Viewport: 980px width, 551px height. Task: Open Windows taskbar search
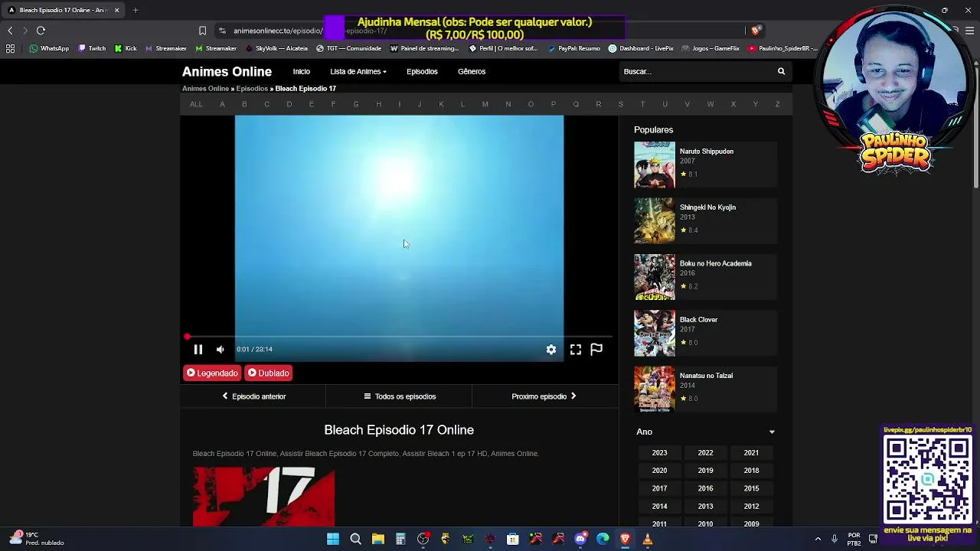pyautogui.click(x=355, y=540)
